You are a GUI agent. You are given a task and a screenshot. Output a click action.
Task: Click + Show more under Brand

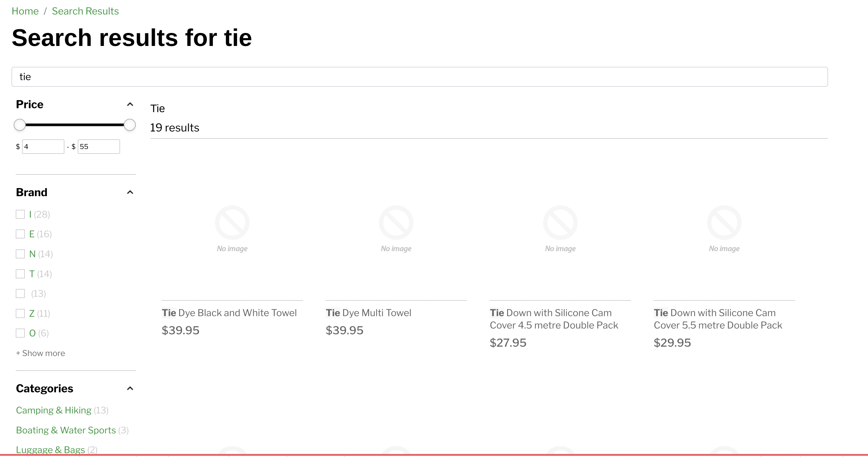point(41,353)
